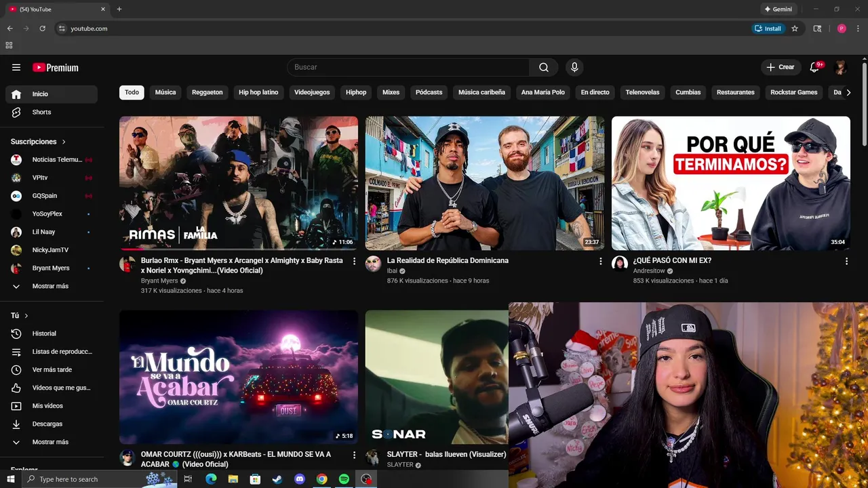Open Mis videos

pos(52,406)
